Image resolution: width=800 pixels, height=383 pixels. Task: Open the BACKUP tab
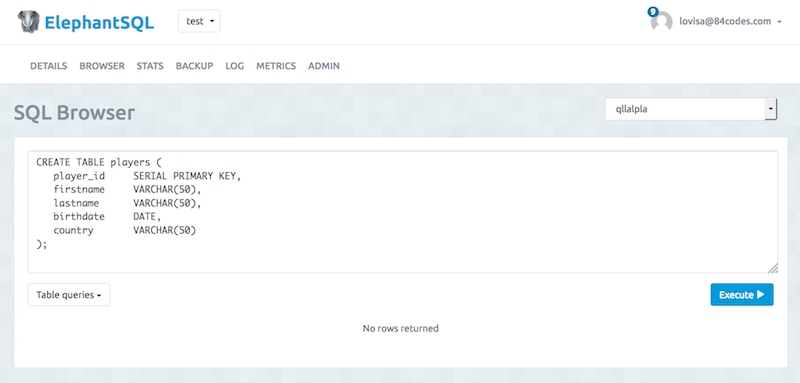194,66
